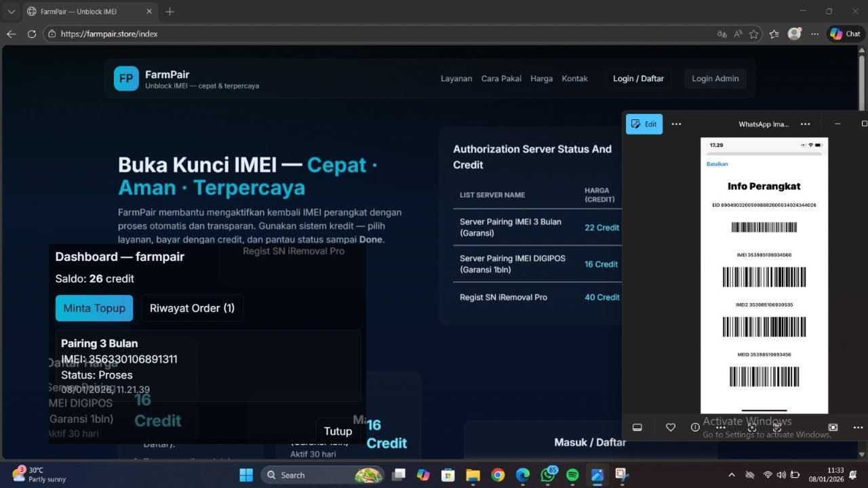Click Login Admin button
Image resolution: width=868 pixels, height=488 pixels.
pyautogui.click(x=715, y=79)
